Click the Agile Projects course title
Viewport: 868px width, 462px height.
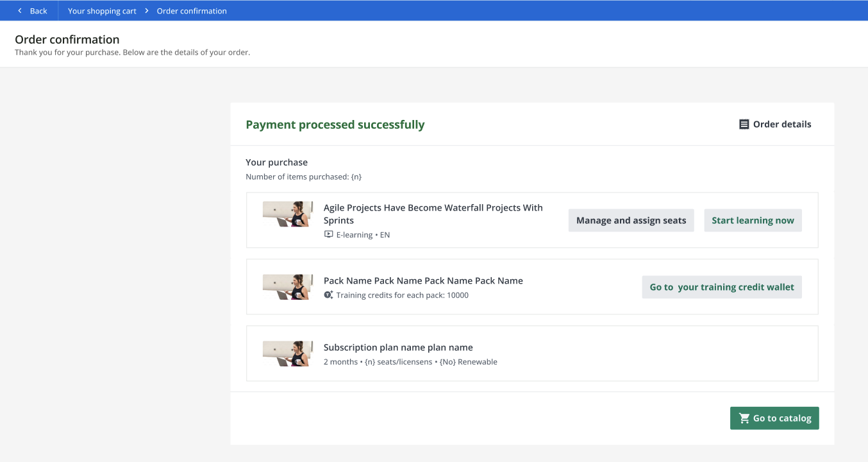pyautogui.click(x=433, y=214)
